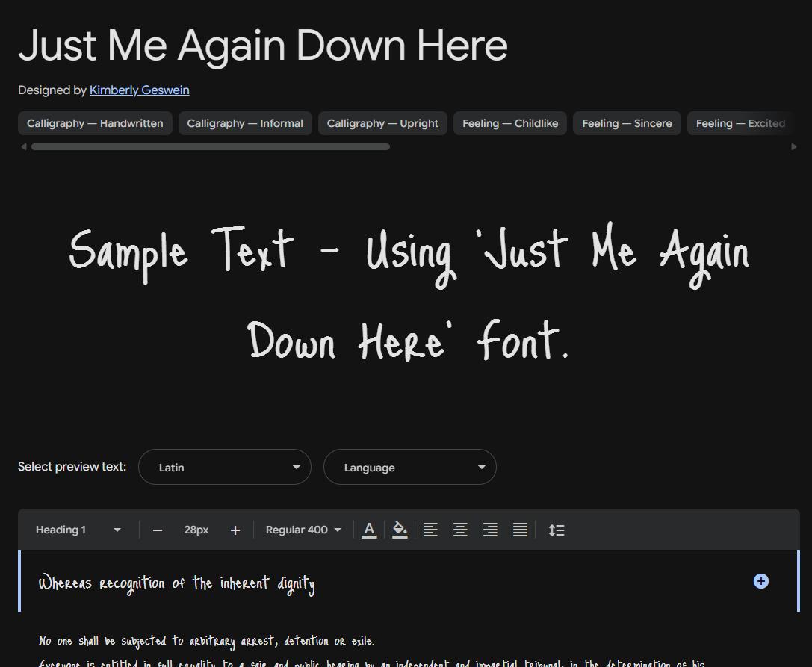The image size is (812, 667).
Task: Decrease font size with minus button
Action: [158, 530]
